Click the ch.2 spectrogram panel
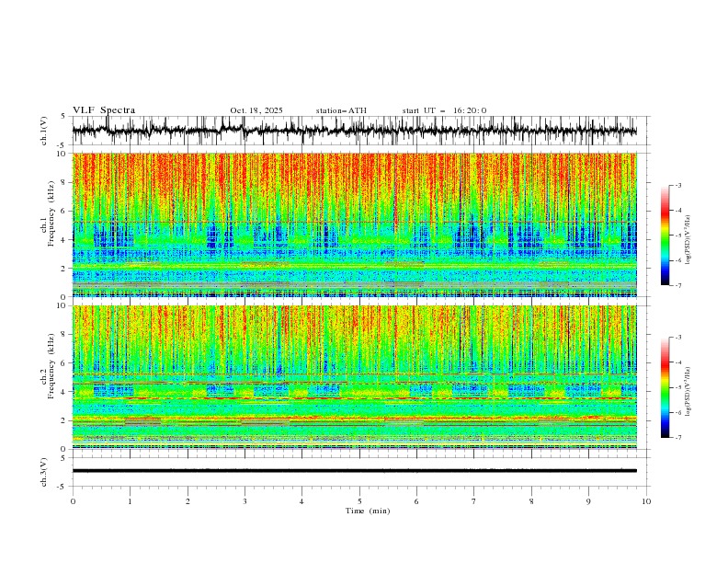The image size is (728, 563). coord(354,377)
